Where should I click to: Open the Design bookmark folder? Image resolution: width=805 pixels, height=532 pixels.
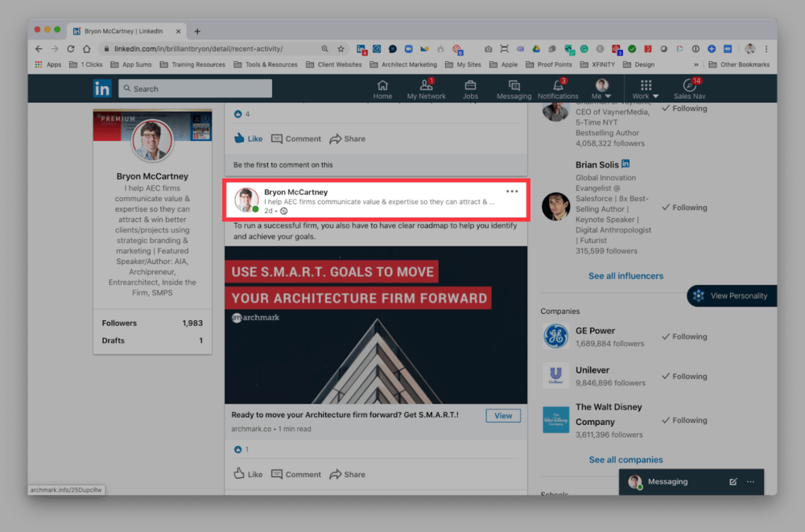coord(638,64)
